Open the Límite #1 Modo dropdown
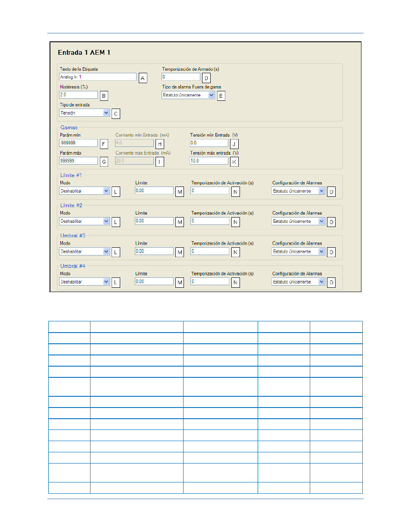 pyautogui.click(x=84, y=191)
